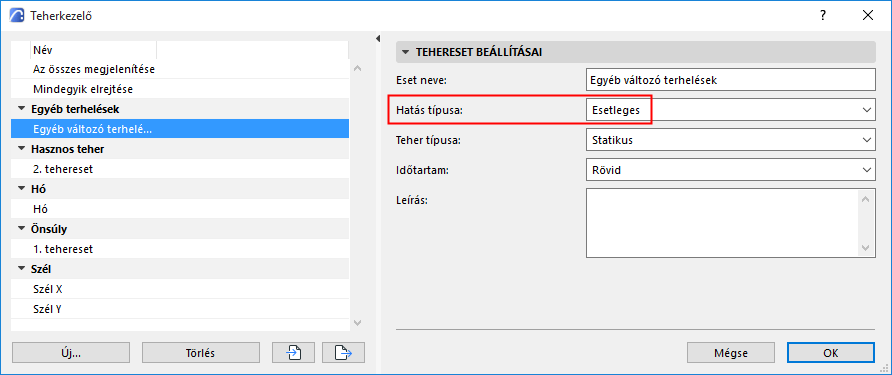This screenshot has width=892, height=375.
Task: Click the help question mark icon
Action: click(x=823, y=15)
